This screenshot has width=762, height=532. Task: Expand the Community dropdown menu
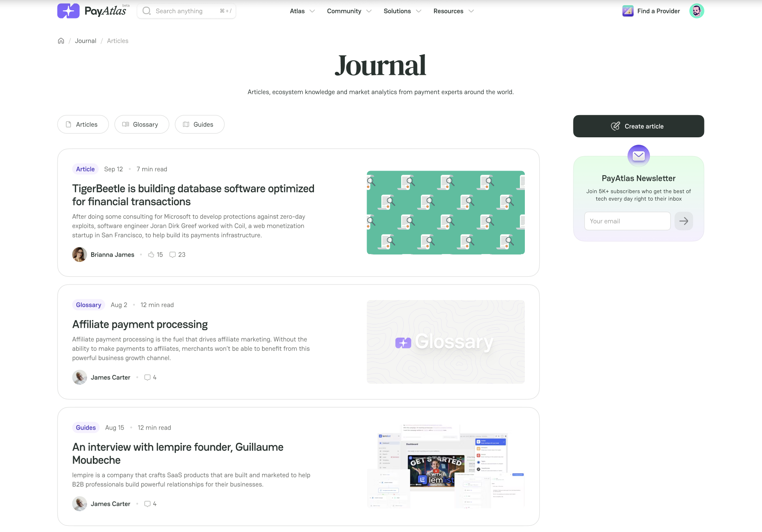[x=349, y=11]
